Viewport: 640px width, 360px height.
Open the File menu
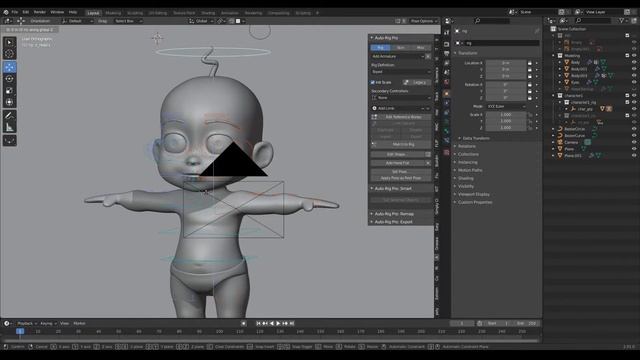pyautogui.click(x=15, y=12)
